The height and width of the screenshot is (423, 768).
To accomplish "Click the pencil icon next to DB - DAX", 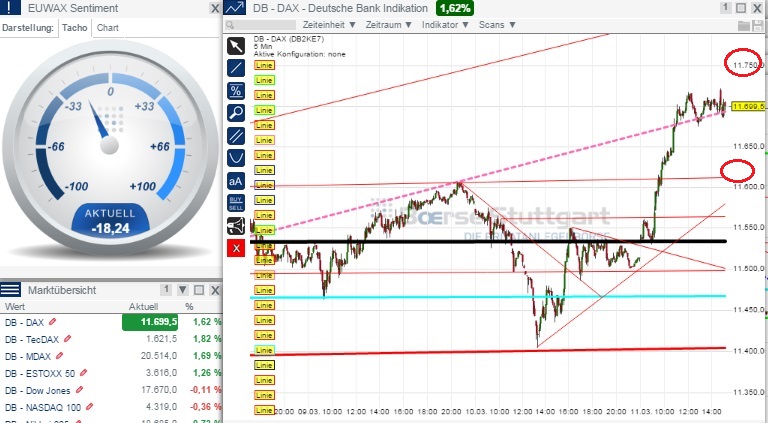I will click(x=52, y=322).
